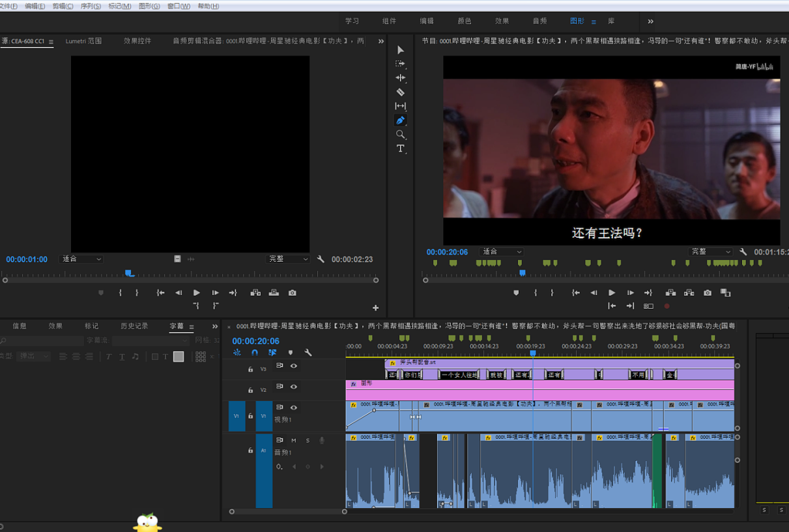Open Program monitor zoom level dropdown 适合
The width and height of the screenshot is (789, 532).
(502, 252)
